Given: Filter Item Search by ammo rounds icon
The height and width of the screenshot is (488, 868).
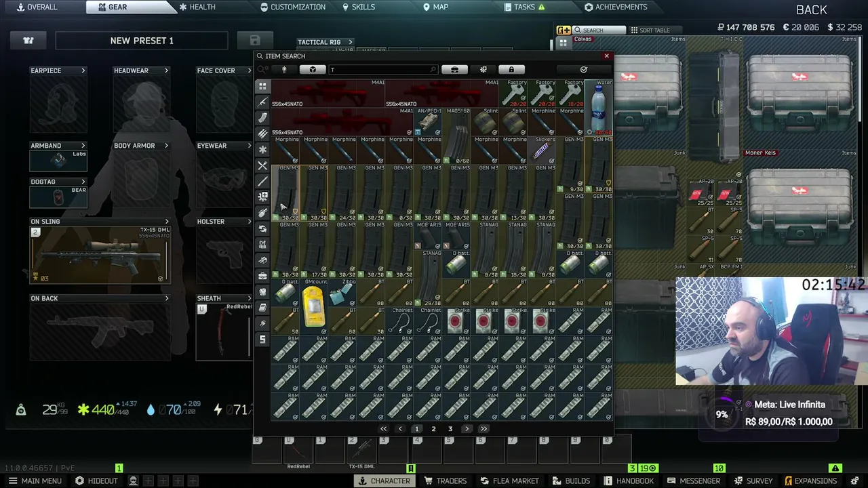Looking at the screenshot, I should 262,134.
